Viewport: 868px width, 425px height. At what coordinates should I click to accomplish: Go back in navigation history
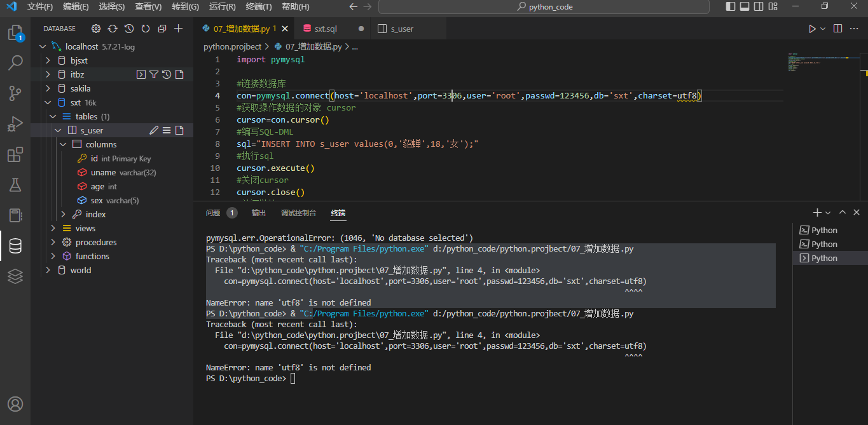click(x=354, y=7)
